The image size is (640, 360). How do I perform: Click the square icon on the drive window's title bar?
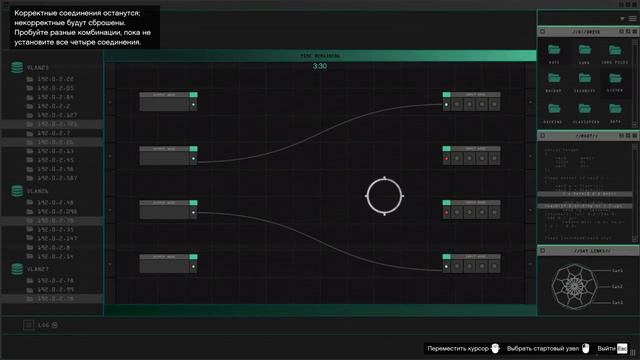543,31
